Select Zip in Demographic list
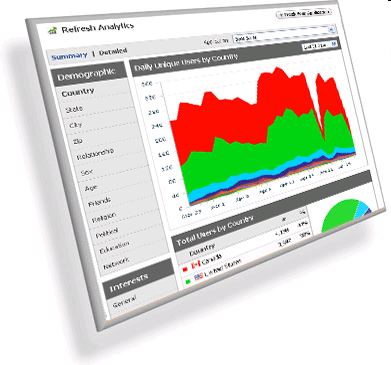 tap(78, 141)
